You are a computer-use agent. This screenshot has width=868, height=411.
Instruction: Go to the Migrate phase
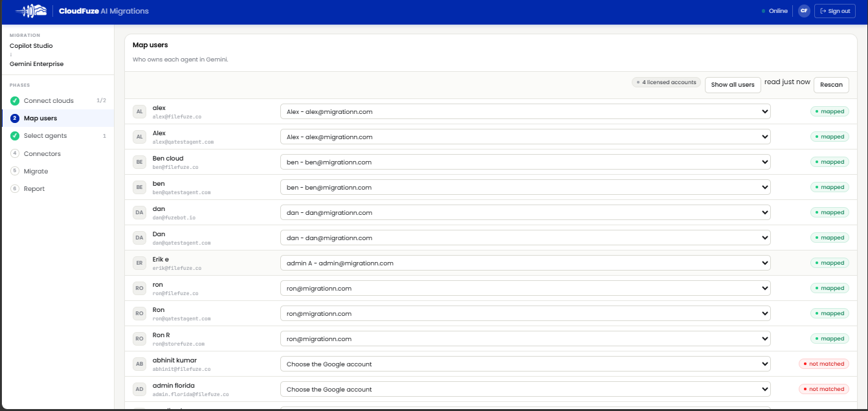click(x=58, y=172)
